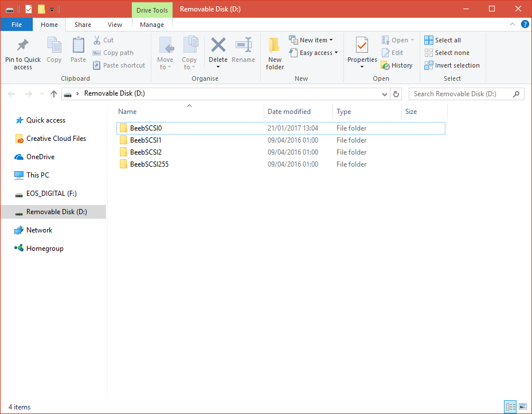532x414 pixels.
Task: Click the Back navigation arrow
Action: coord(11,94)
